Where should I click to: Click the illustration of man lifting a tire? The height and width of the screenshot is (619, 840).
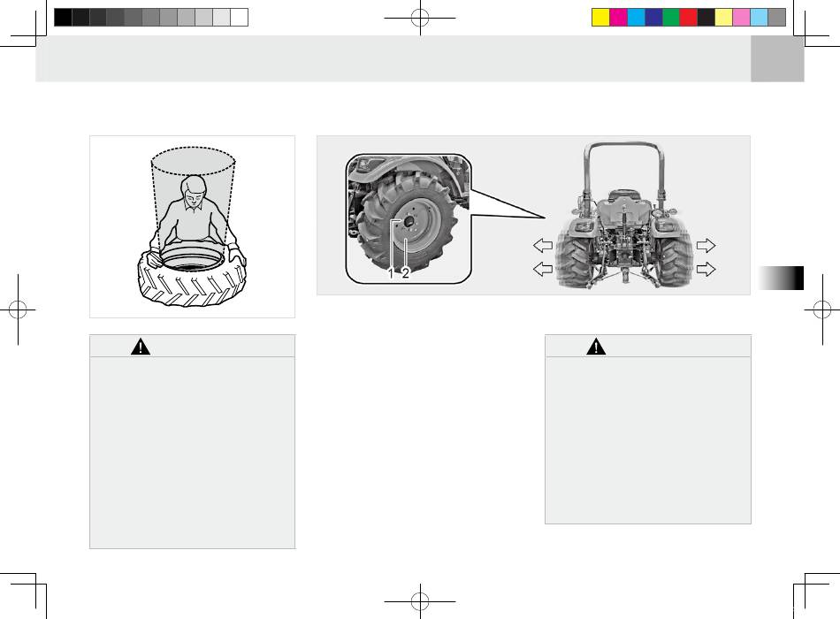(192, 226)
